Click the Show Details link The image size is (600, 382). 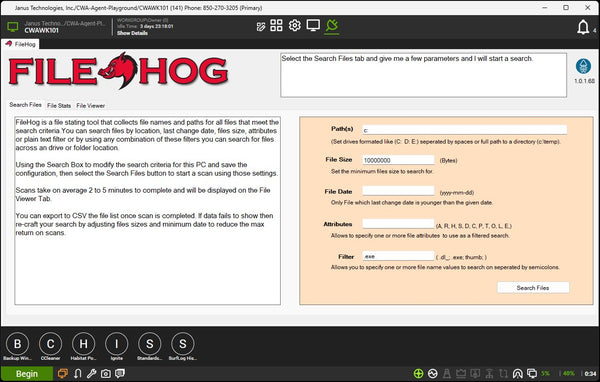[132, 33]
